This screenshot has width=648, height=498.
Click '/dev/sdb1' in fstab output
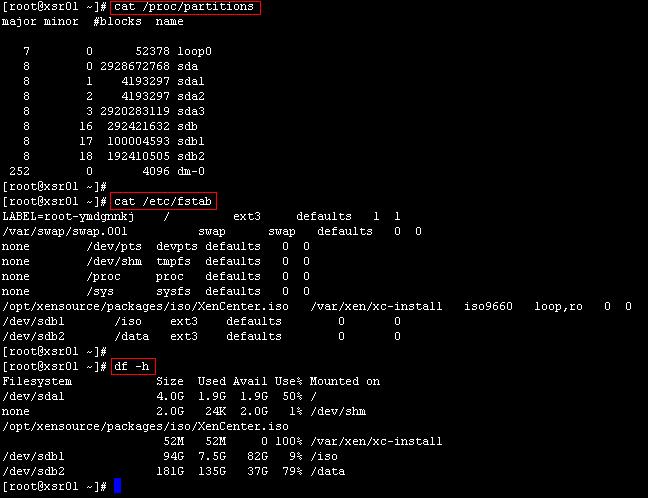point(33,322)
